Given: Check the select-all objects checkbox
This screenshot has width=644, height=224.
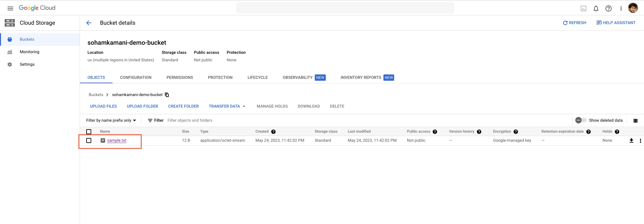Looking at the screenshot, I should point(89,132).
